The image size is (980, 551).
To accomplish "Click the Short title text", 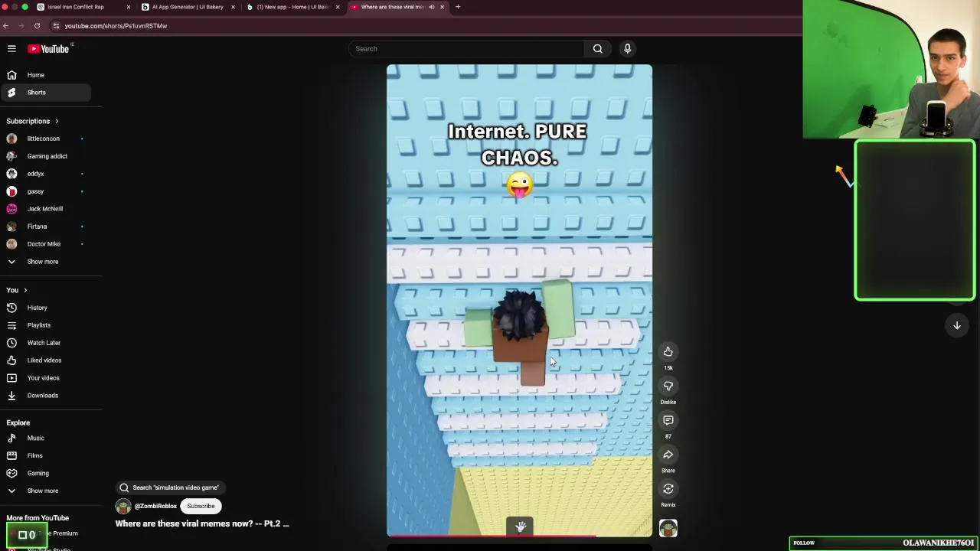I will [x=202, y=523].
